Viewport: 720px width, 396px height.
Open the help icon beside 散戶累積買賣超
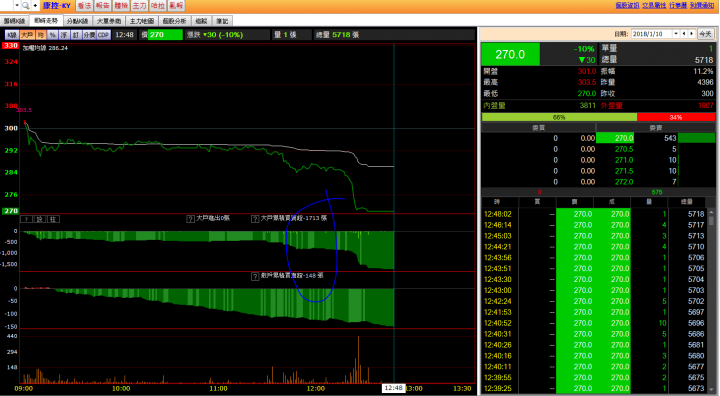pyautogui.click(x=255, y=276)
